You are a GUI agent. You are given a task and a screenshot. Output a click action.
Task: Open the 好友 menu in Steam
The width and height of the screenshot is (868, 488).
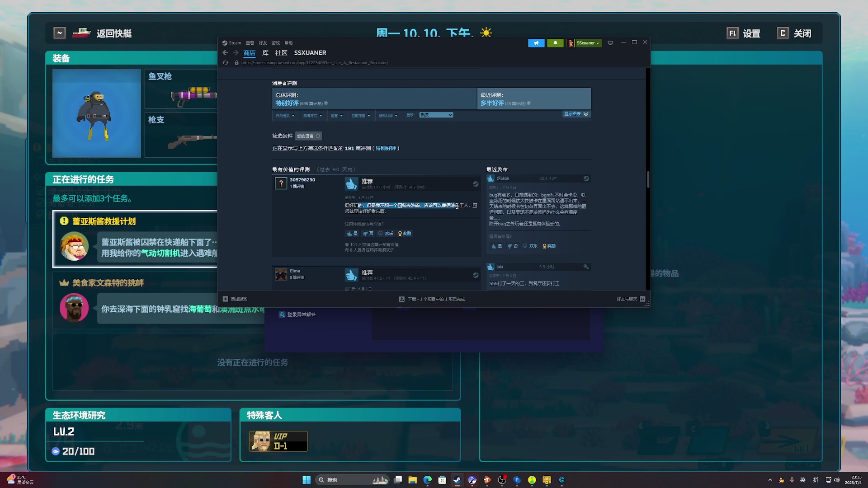pos(263,43)
